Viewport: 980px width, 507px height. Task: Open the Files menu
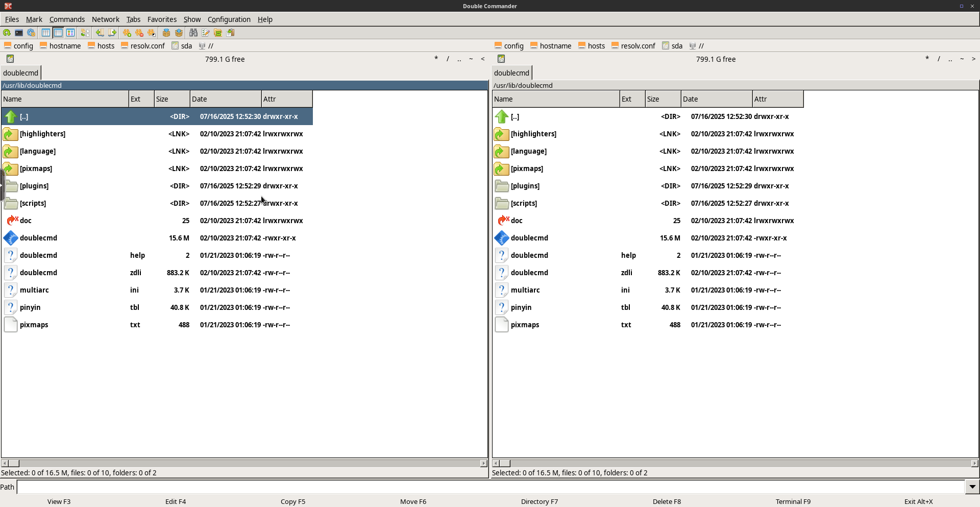(x=12, y=19)
